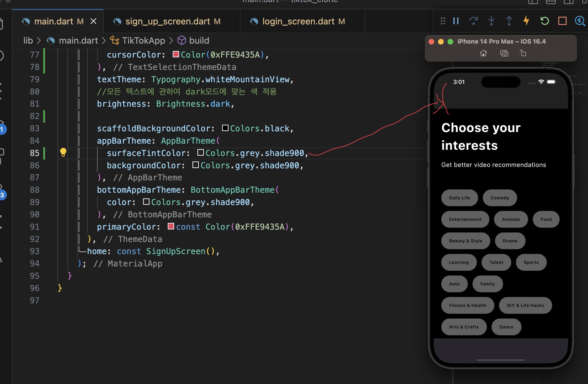588x384 pixels.
Task: Click the debug Step Out arrow
Action: (509, 21)
